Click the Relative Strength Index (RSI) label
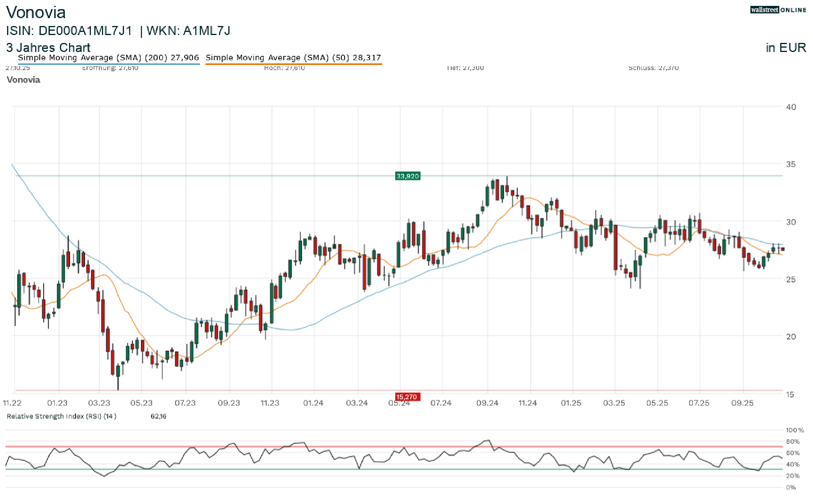This screenshot has width=813, height=504. point(61,416)
